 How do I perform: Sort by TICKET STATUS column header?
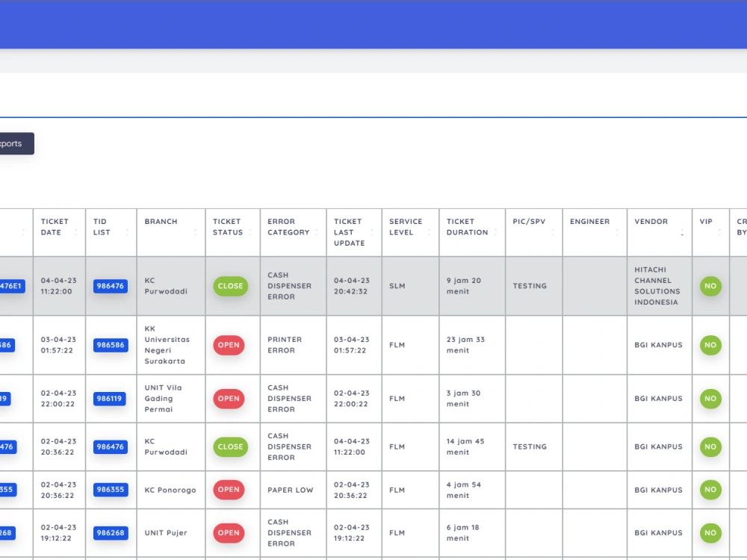pos(232,232)
